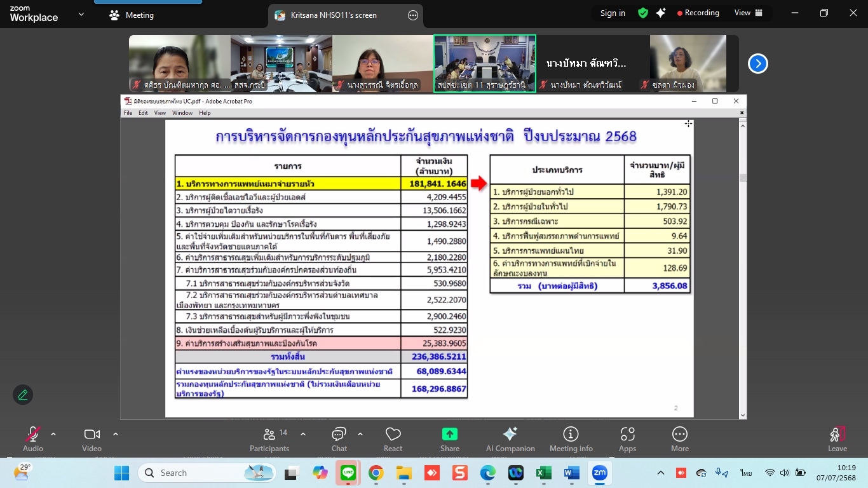Open the Apps panel
Screen dimensions: 868x488
[627, 439]
